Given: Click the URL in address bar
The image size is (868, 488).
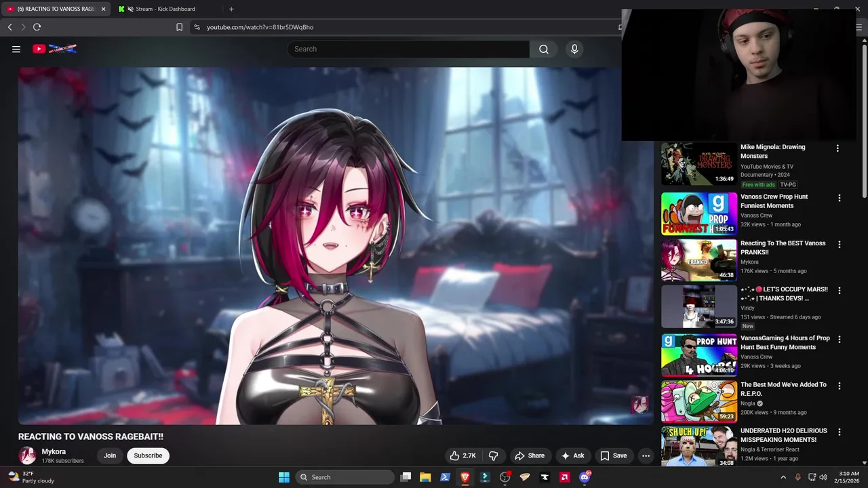Looking at the screenshot, I should pyautogui.click(x=260, y=27).
